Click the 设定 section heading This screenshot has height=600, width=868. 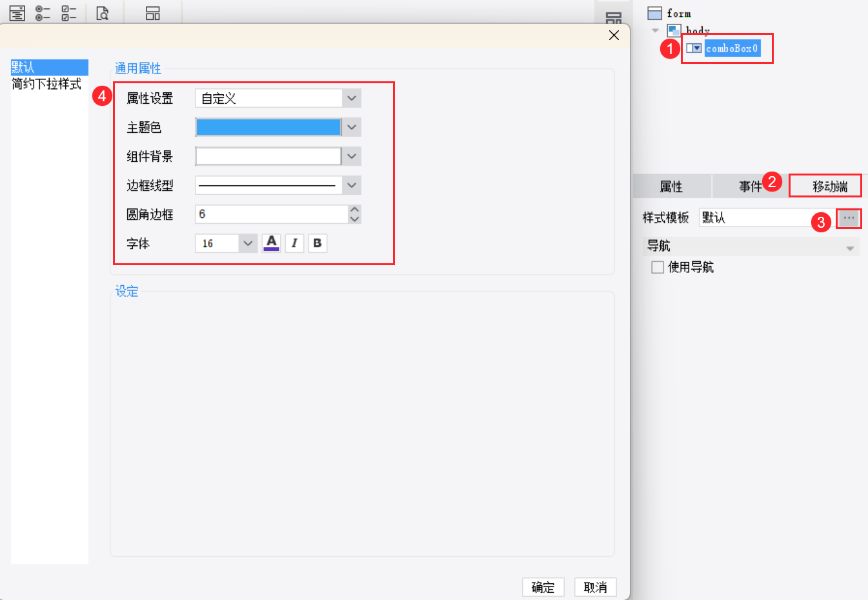pyautogui.click(x=127, y=292)
